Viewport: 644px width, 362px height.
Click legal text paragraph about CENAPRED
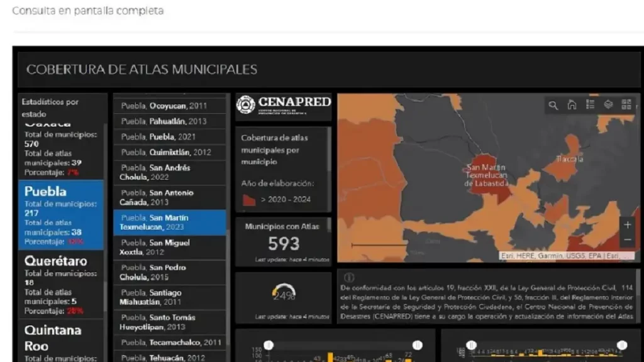(x=487, y=302)
